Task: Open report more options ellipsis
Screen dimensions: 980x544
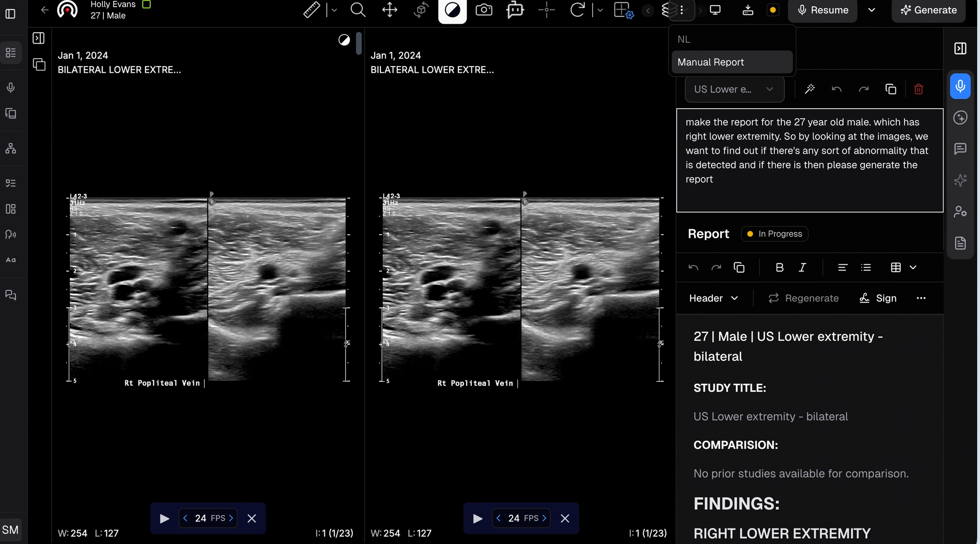Action: tap(921, 298)
